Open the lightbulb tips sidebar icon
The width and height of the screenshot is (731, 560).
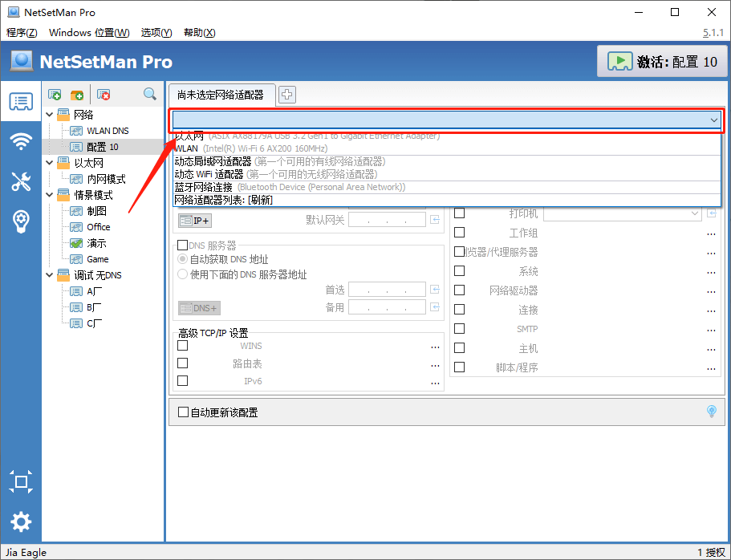21,221
